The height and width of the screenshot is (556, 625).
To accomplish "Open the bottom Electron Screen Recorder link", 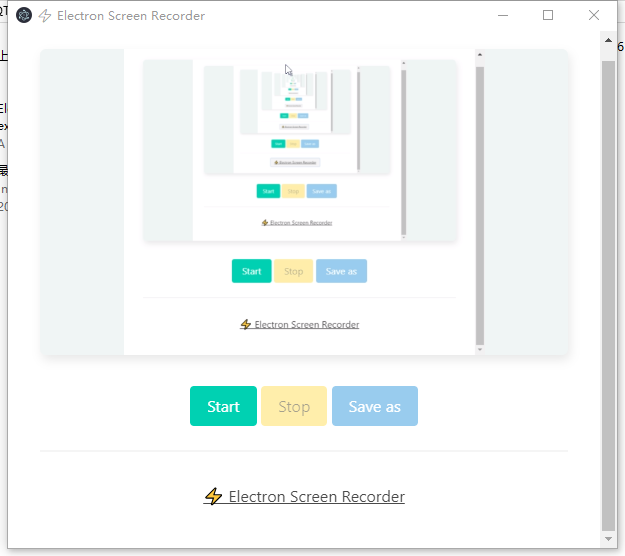I will tap(304, 496).
